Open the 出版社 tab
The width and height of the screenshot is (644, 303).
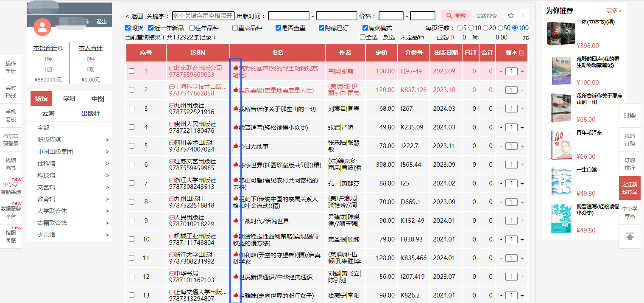click(x=90, y=114)
